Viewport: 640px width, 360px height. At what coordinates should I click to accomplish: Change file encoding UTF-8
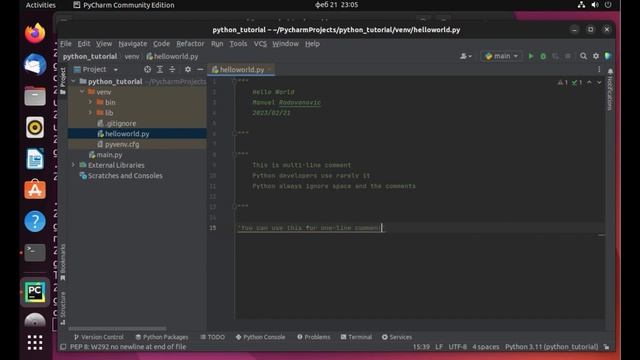click(458, 347)
